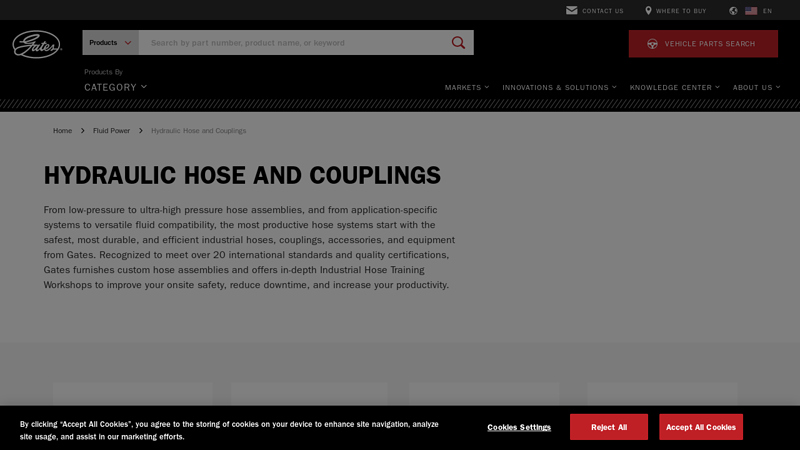Expand the Products By Category menu
Screen dimensions: 800x450
pyautogui.click(x=115, y=87)
